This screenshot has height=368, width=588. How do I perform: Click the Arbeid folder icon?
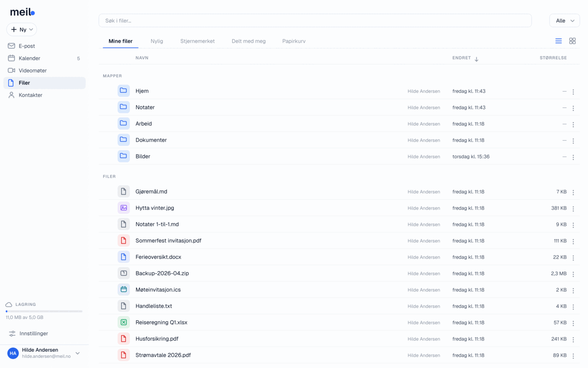pyautogui.click(x=124, y=123)
